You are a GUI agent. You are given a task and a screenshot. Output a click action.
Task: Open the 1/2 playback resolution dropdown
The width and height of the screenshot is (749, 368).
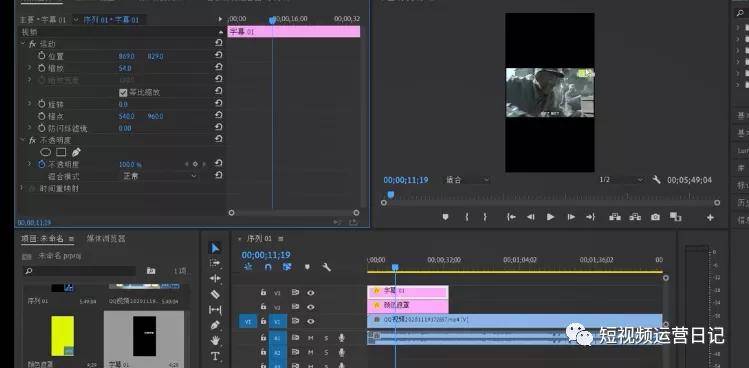tap(621, 180)
